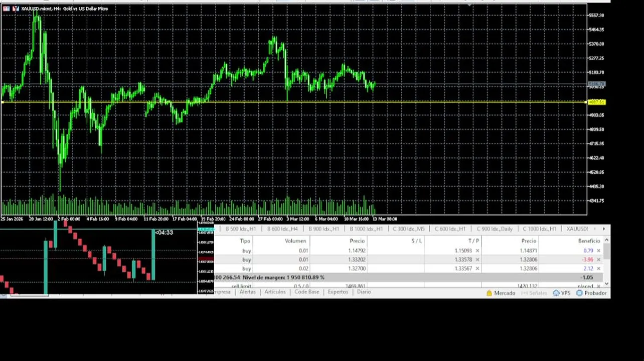Click the left arrow of the chart tab strip
Screen dimensions: 644x361
click(595, 229)
